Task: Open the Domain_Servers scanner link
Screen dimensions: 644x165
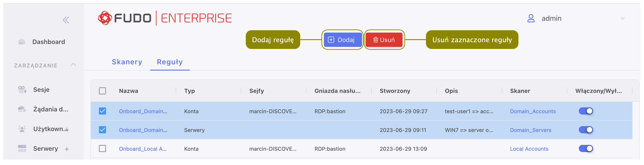Action: pyautogui.click(x=530, y=130)
